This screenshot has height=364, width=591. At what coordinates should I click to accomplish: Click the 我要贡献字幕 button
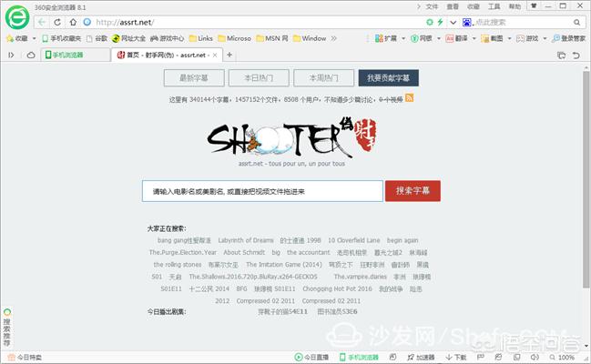[389, 78]
